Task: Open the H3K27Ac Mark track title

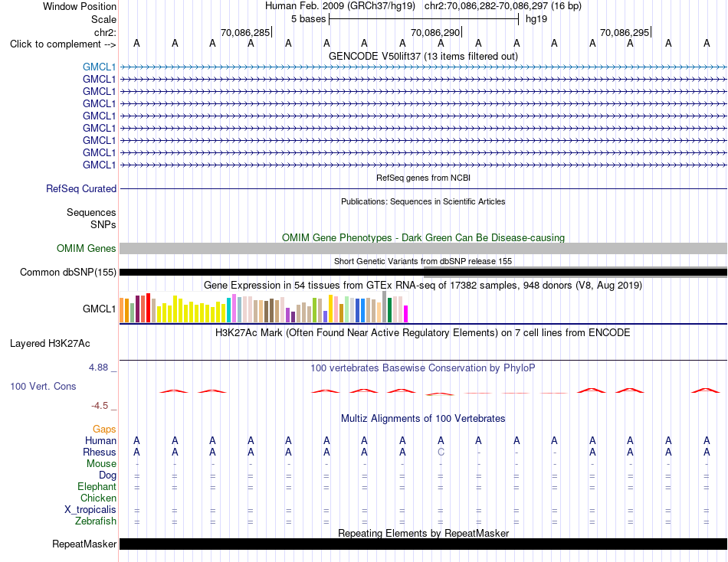Action: pyautogui.click(x=423, y=333)
